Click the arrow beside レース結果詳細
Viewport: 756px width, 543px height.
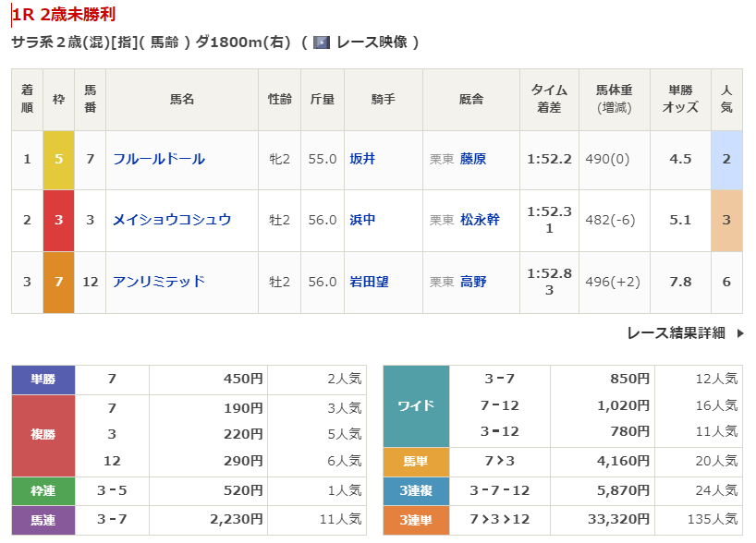(x=739, y=333)
